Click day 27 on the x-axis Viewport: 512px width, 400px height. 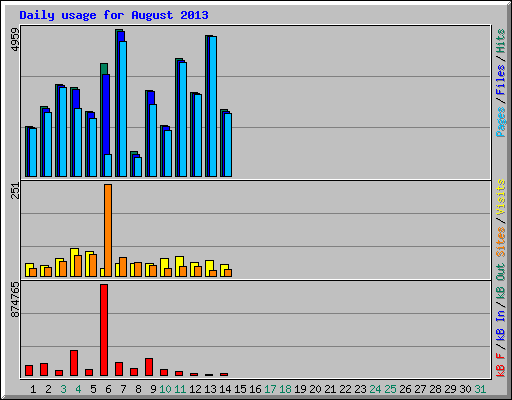coord(420,389)
